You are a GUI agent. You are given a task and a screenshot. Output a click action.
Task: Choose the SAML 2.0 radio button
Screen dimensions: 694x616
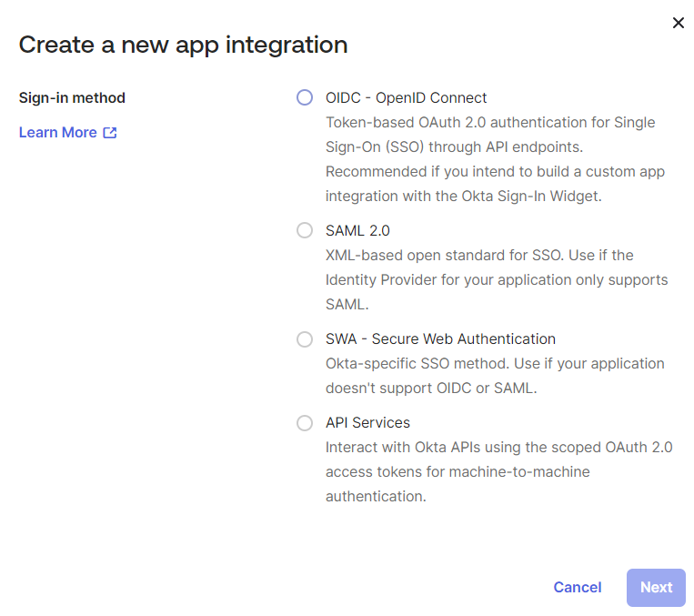(x=305, y=231)
